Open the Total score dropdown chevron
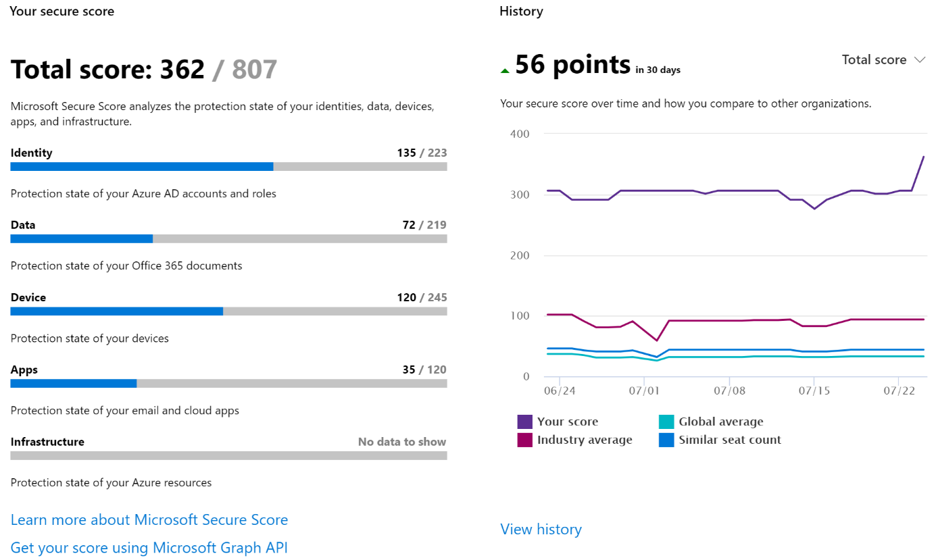The width and height of the screenshot is (936, 560). [919, 59]
